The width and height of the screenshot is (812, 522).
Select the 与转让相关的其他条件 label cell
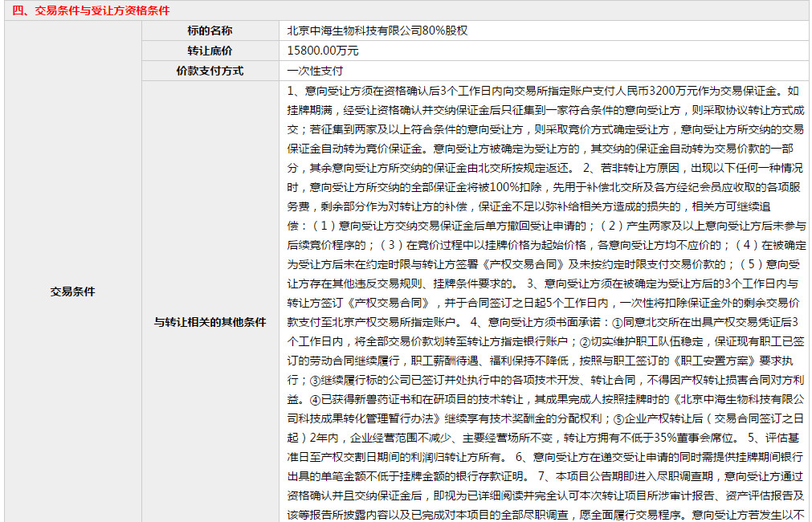(x=210, y=321)
